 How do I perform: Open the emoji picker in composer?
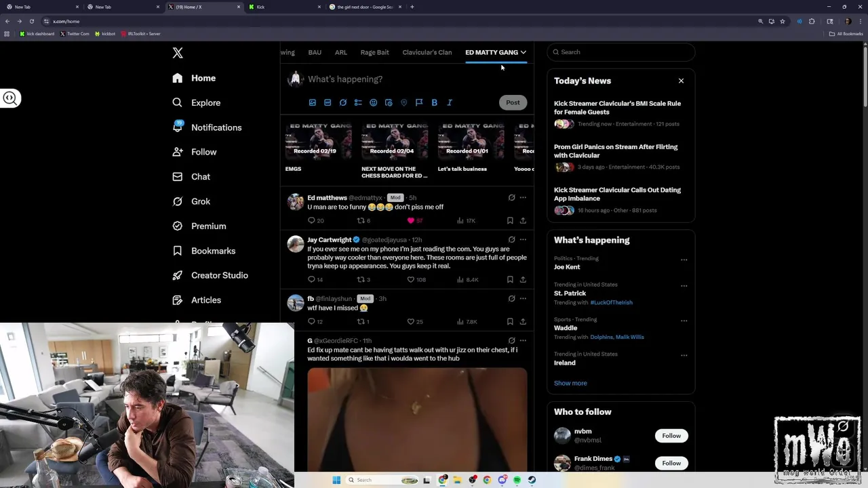(x=374, y=102)
